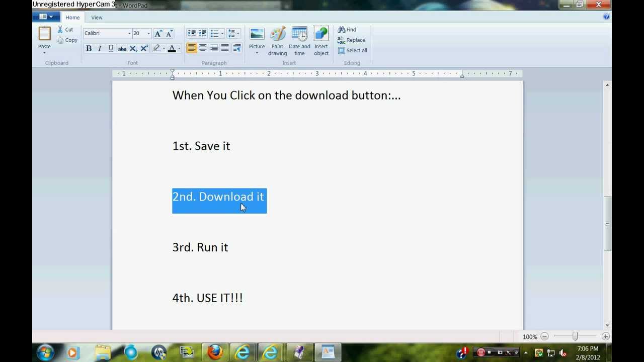This screenshot has height=362, width=644.
Task: Toggle Bold formatting
Action: [89, 49]
